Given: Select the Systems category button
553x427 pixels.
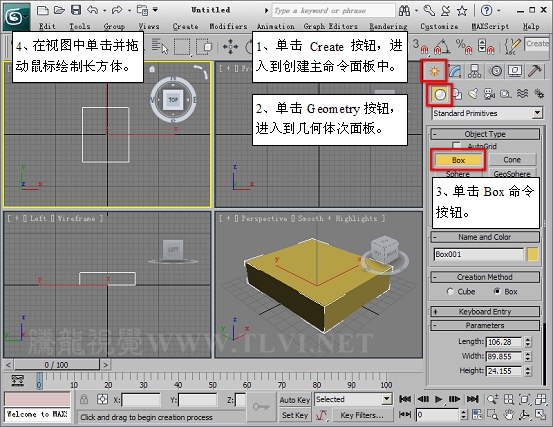Looking at the screenshot, I should click(539, 93).
